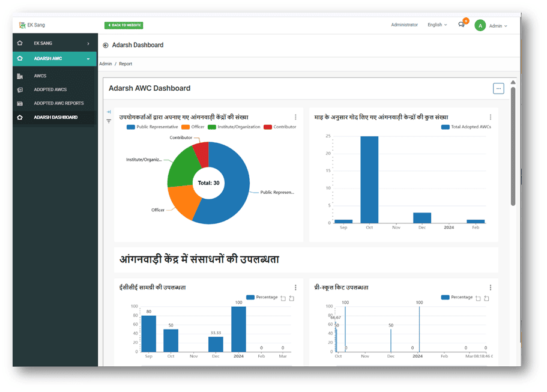Expand the EK SANG sidebar menu
This screenshot has height=392, width=547.
click(54, 43)
